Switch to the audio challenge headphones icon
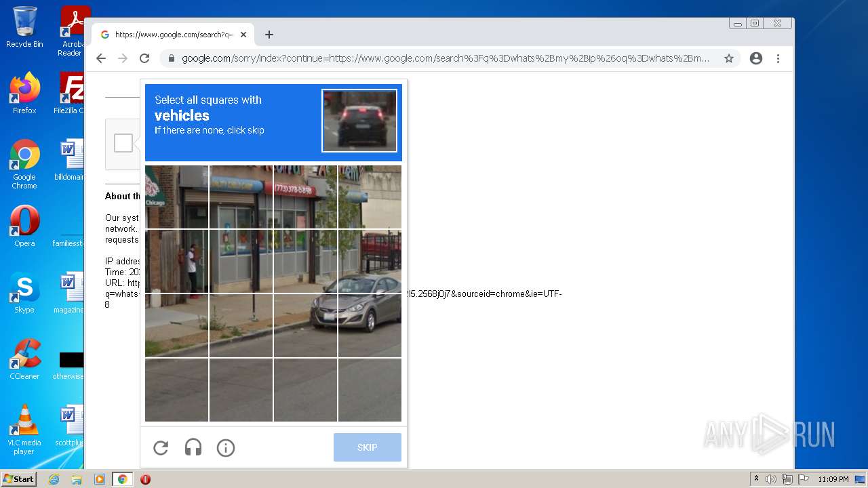This screenshot has width=868, height=488. click(x=193, y=447)
